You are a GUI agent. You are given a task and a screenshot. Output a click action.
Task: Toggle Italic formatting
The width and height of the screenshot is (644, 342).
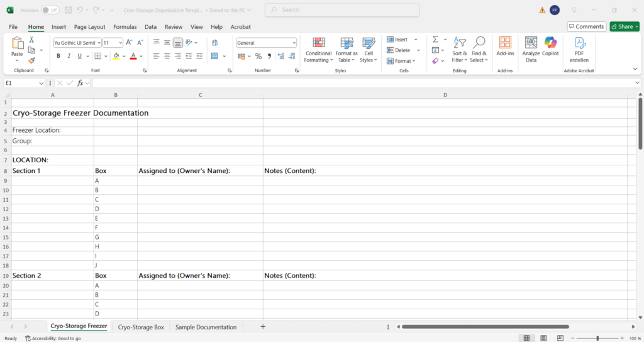(69, 56)
